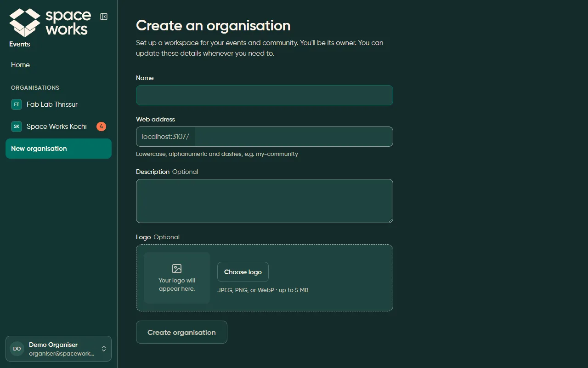Click the DO user avatar
The image size is (588, 368).
pyautogui.click(x=17, y=349)
